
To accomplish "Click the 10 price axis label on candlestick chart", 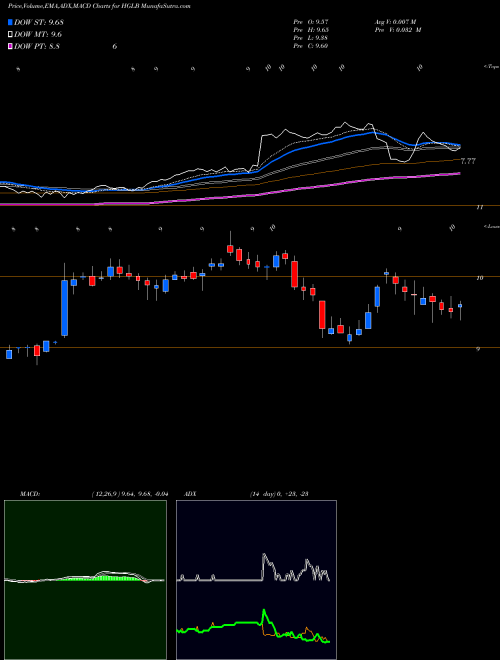I will (479, 278).
